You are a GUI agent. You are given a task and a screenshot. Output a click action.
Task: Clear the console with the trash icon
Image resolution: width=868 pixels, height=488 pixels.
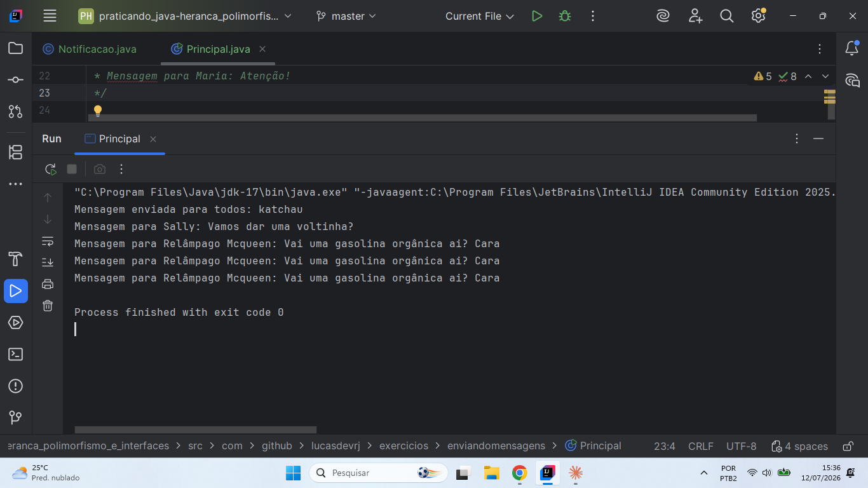tap(48, 306)
